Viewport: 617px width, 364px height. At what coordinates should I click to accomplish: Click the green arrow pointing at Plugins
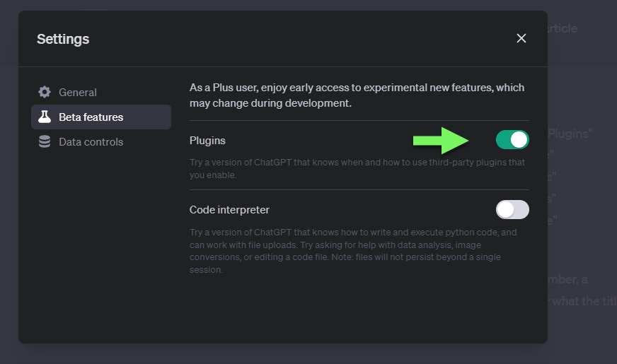coord(441,140)
